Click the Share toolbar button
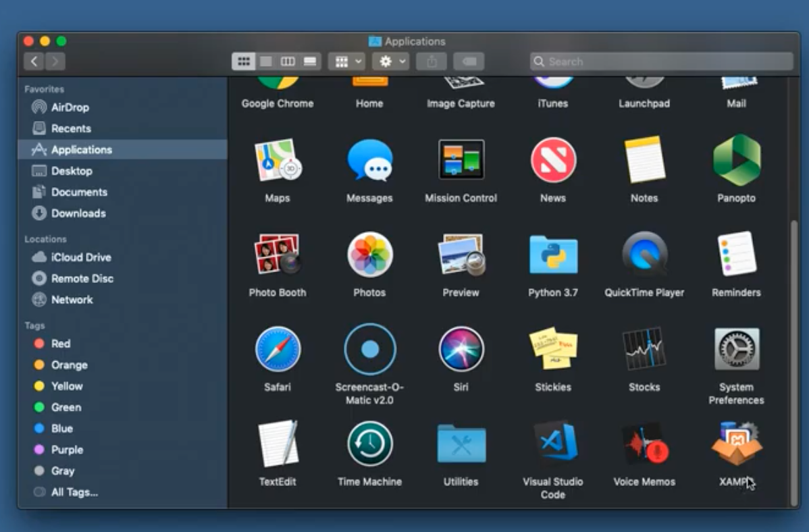809x532 pixels. (x=432, y=62)
